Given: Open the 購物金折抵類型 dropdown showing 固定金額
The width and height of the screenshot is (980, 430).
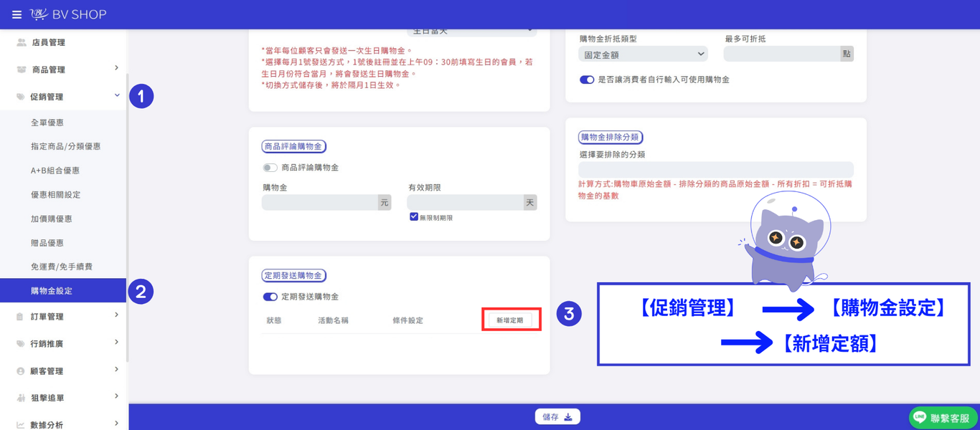Looking at the screenshot, I should pos(643,54).
